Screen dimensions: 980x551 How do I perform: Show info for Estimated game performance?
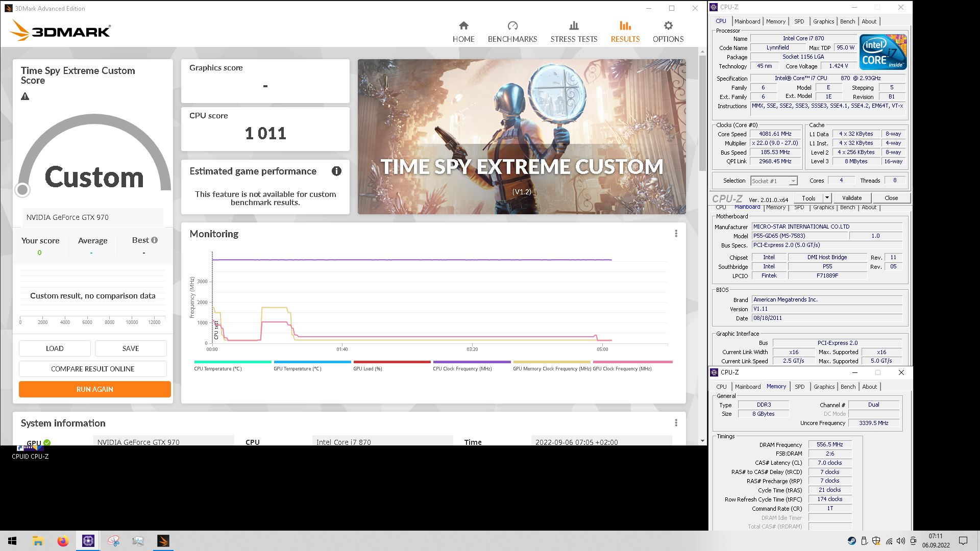[x=336, y=171]
